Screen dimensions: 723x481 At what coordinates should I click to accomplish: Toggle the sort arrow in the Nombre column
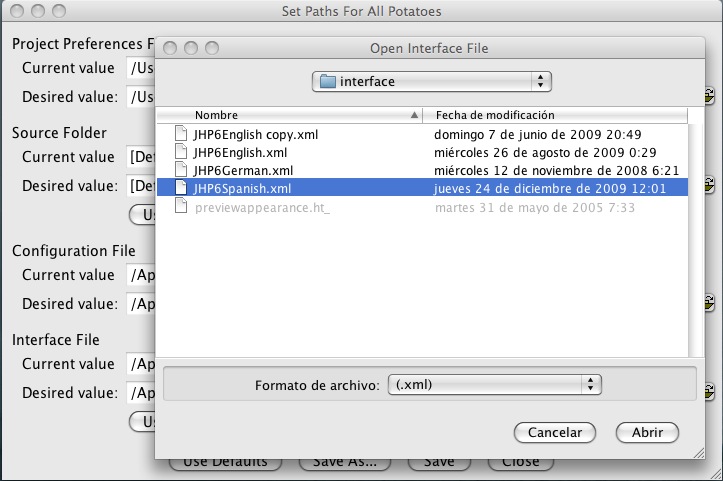414,115
